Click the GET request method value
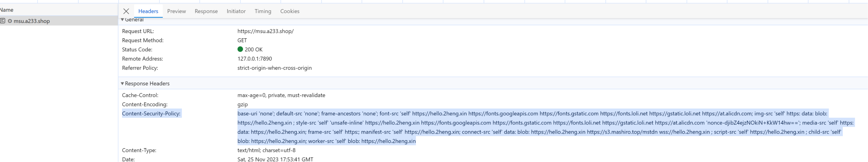The height and width of the screenshot is (162, 868). (242, 40)
